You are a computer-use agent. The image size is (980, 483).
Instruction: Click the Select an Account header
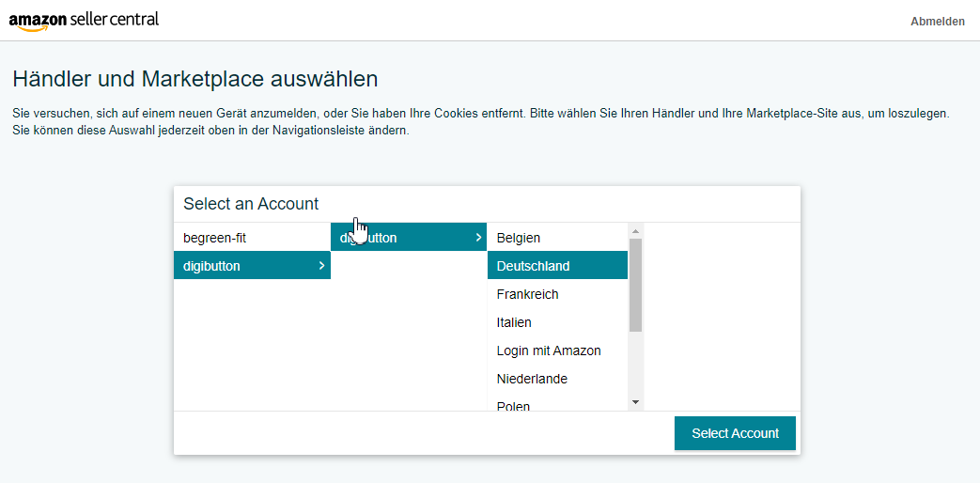pos(251,204)
